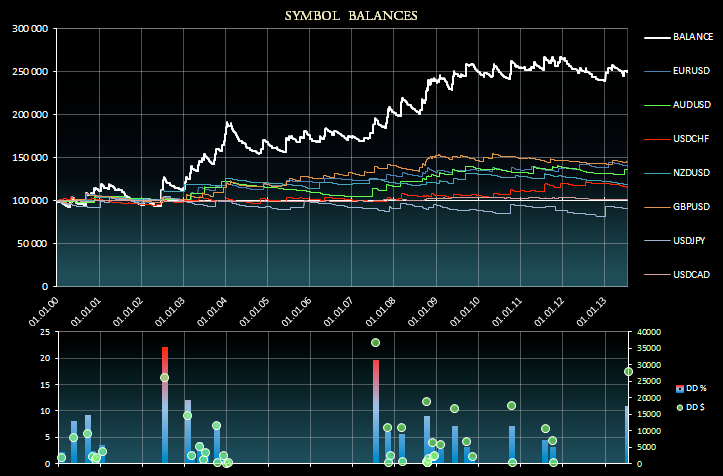
Task: Select the EURUSD legend entry
Action: (x=677, y=71)
